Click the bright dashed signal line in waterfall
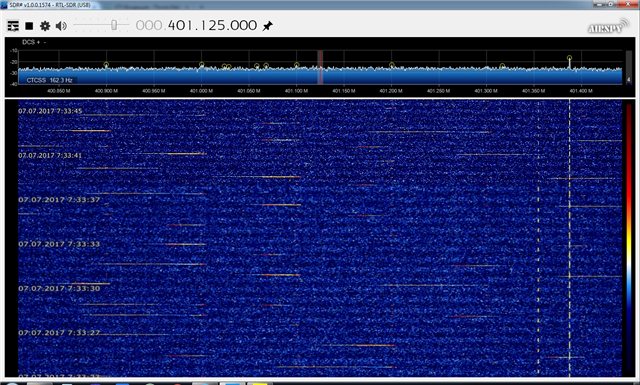 pyautogui.click(x=570, y=238)
